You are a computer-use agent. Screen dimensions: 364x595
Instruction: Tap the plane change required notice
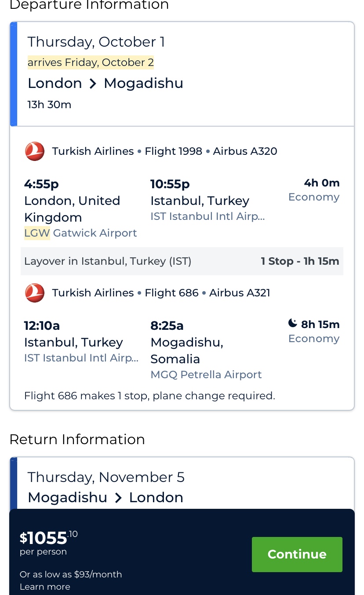tap(149, 396)
